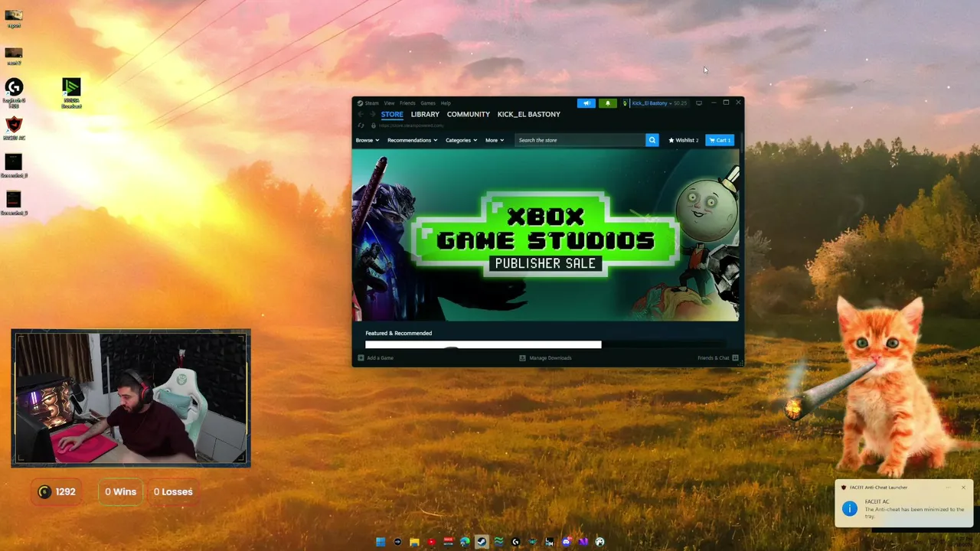980x551 pixels.
Task: Switch to the COMMUNITY tab
Action: (x=469, y=114)
